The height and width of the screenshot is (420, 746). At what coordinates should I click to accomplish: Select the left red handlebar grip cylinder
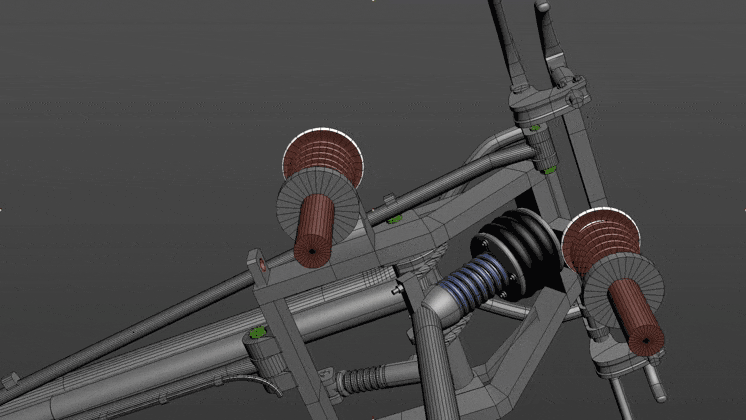coord(313,230)
